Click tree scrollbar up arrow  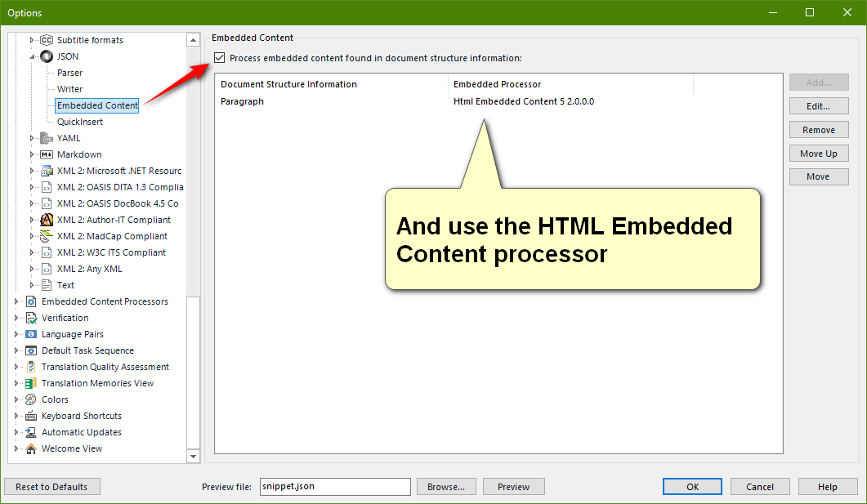[193, 40]
